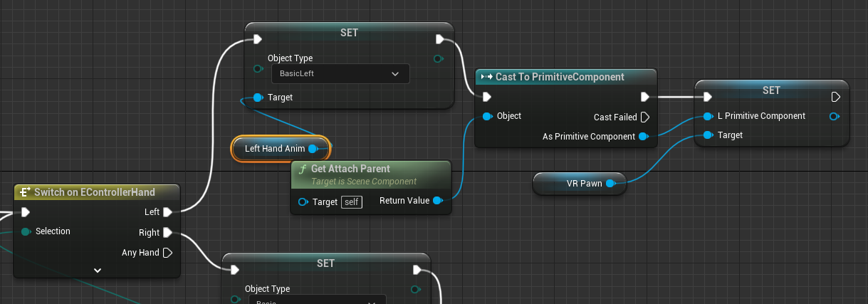Click the Any Hand execution output pin
Screen dimensions: 868x304
coord(167,252)
